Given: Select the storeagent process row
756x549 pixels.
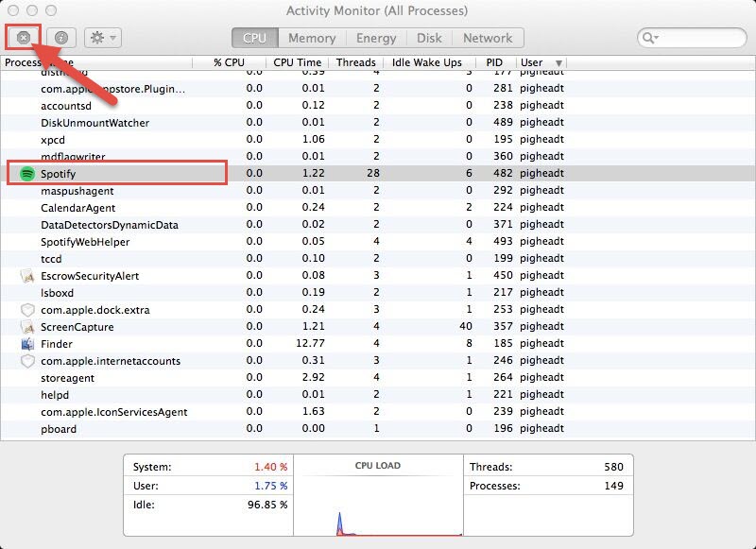Looking at the screenshot, I should (378, 378).
